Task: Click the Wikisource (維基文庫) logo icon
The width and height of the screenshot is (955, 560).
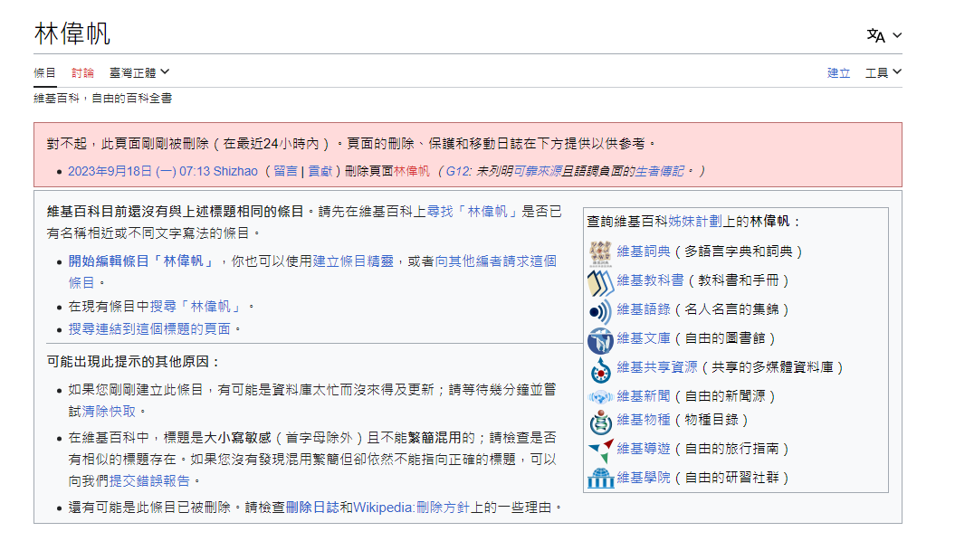Action: tap(600, 341)
